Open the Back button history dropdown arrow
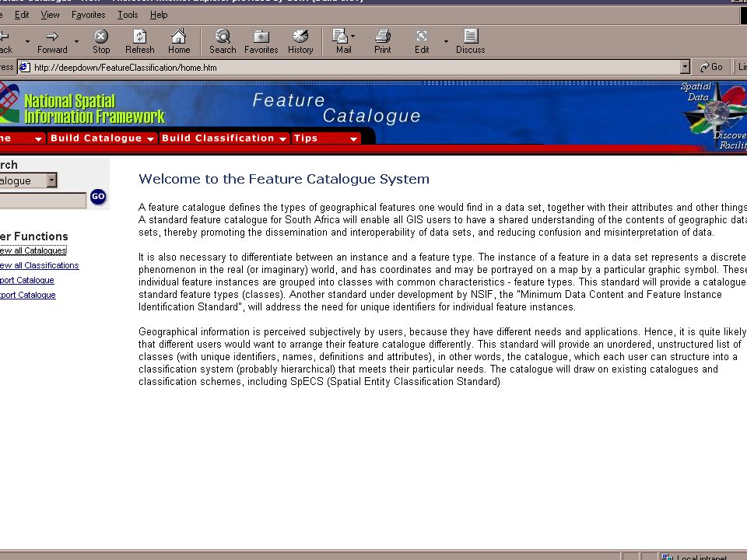The image size is (747, 560). [x=27, y=41]
